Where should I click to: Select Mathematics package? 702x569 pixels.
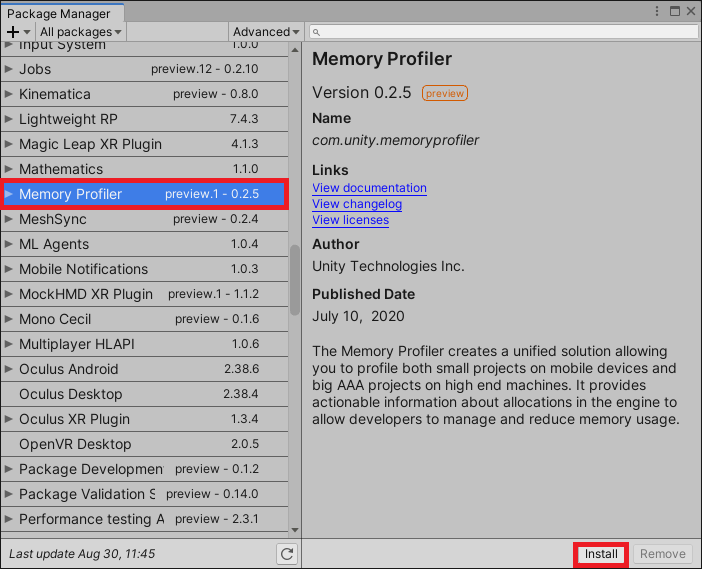click(x=145, y=169)
